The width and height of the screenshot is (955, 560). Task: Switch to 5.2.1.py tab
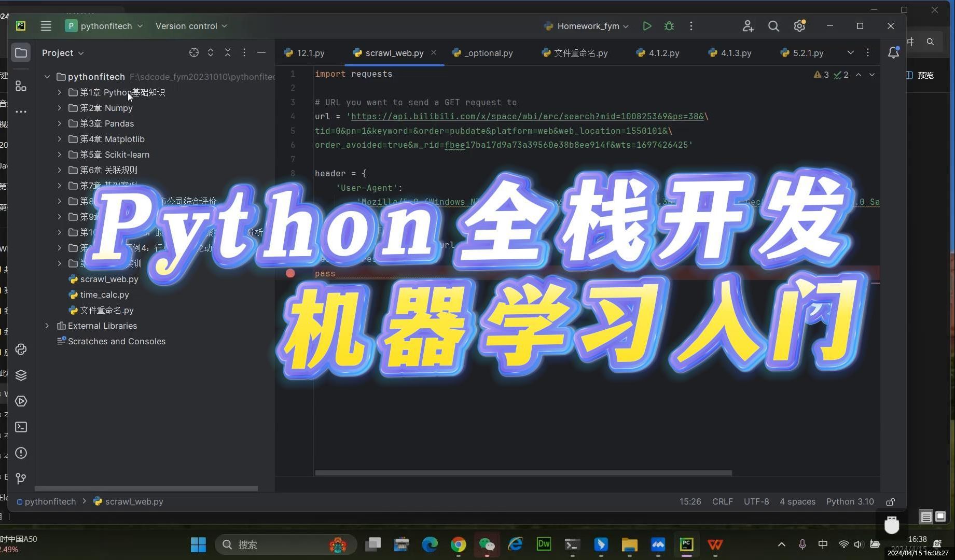[802, 53]
